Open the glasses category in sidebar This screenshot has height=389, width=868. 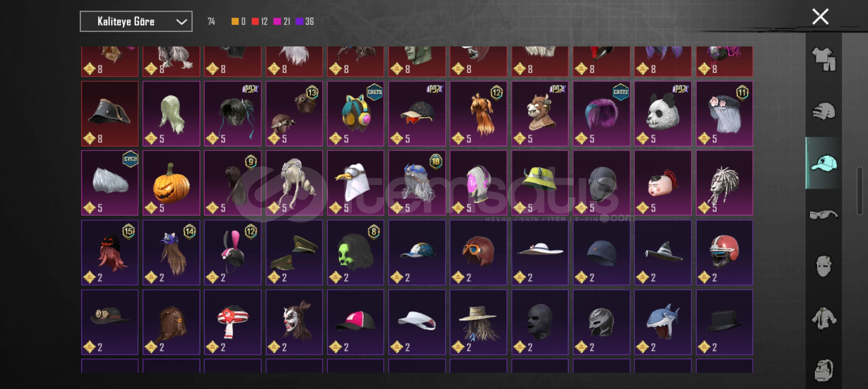[824, 215]
